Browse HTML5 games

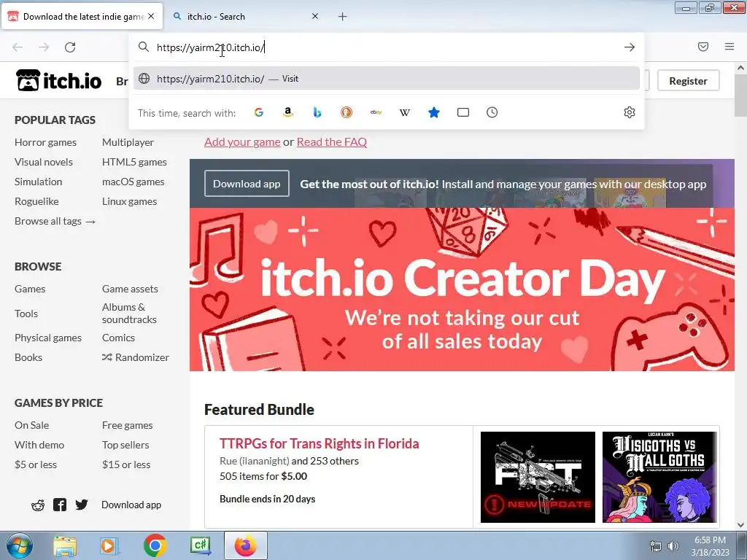(134, 162)
